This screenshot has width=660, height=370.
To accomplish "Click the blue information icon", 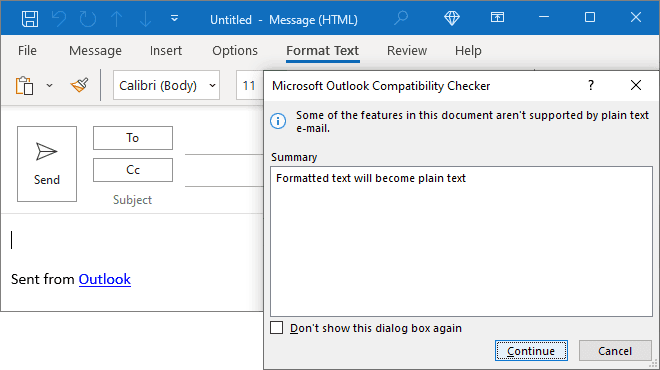I will [x=278, y=121].
